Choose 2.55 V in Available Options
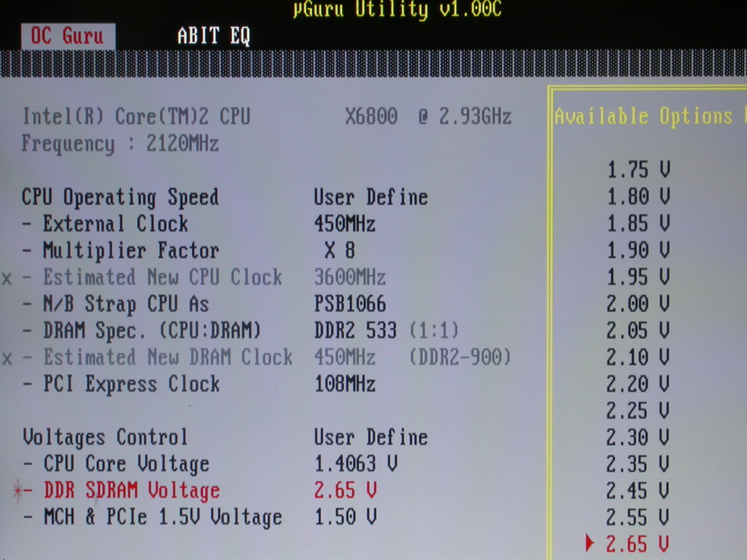 (x=638, y=517)
